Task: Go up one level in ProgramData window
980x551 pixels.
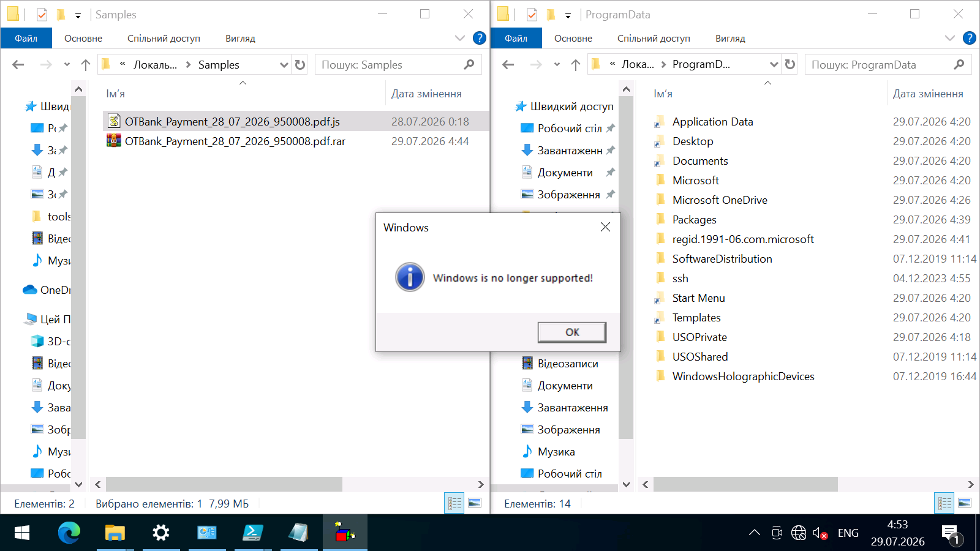Action: 576,64
